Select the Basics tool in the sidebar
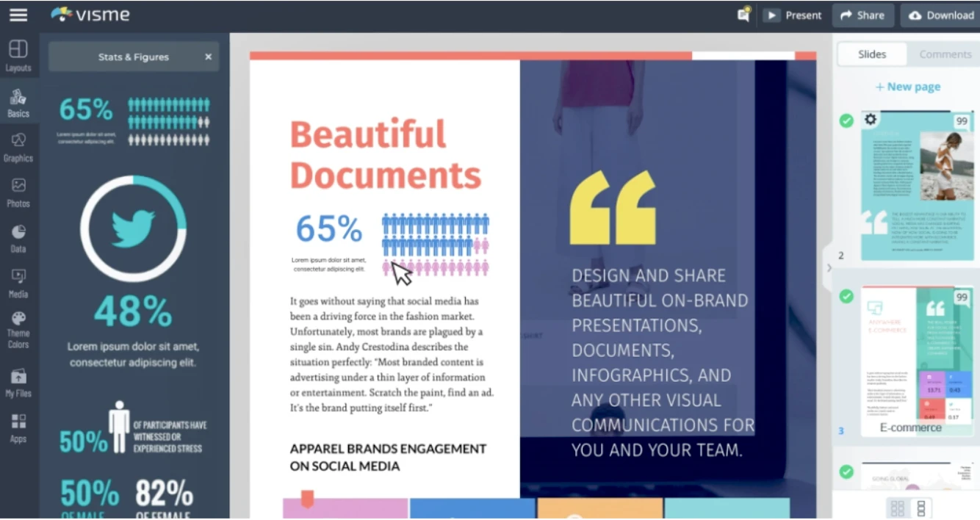 tap(18, 103)
